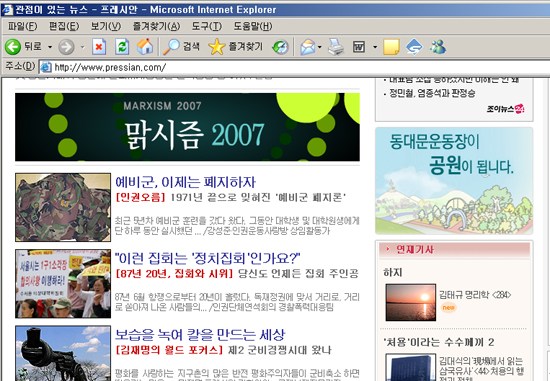The image size is (550, 381).
Task: Click [87년 20년, 집회와 시위] subheading
Action: coord(174,273)
